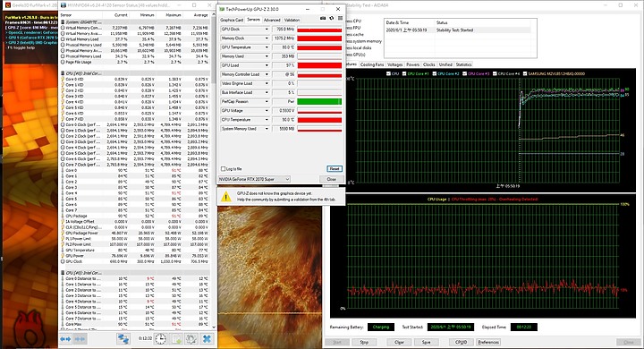644x349 pixels.
Task: Open the Voltages tab in AIDA64
Action: click(x=394, y=64)
